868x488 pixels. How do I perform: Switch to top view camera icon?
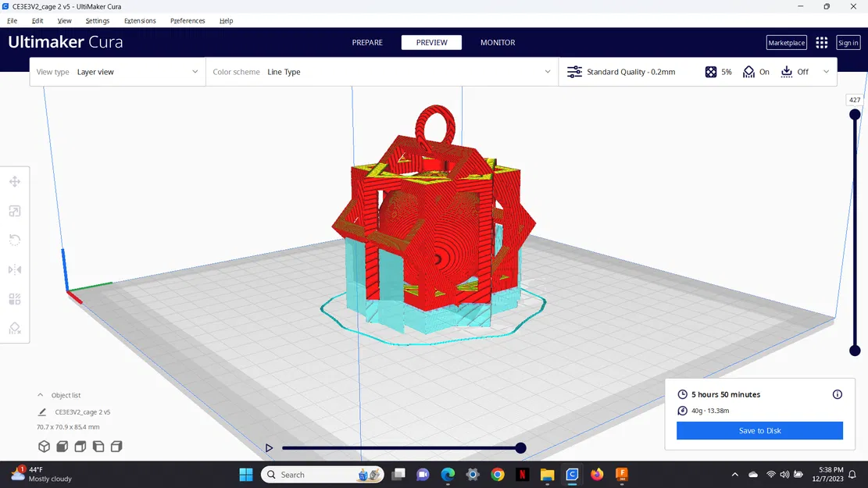80,446
